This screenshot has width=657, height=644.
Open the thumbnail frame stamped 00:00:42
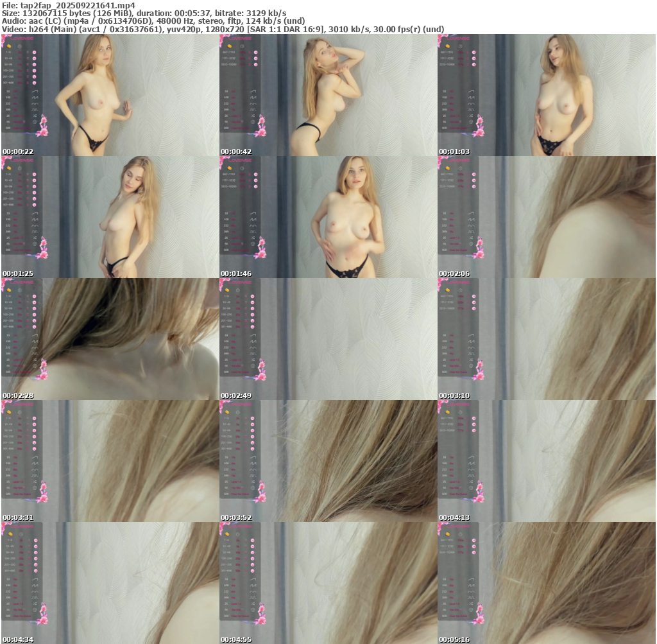(328, 95)
